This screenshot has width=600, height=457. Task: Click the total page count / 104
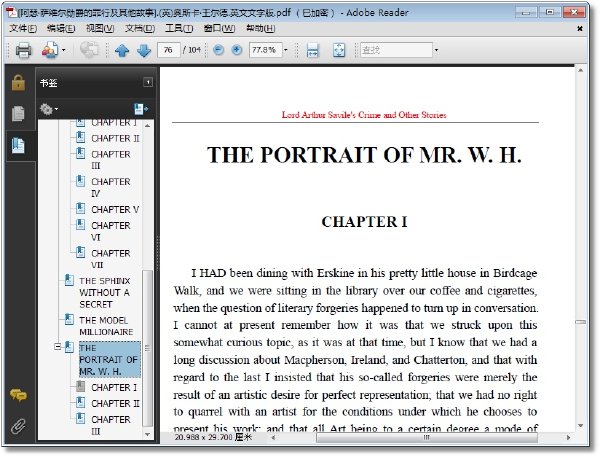[x=192, y=50]
